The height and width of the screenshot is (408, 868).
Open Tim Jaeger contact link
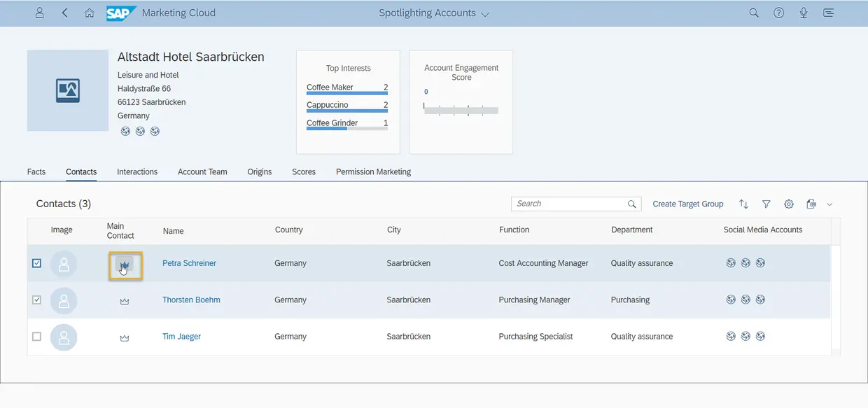181,337
